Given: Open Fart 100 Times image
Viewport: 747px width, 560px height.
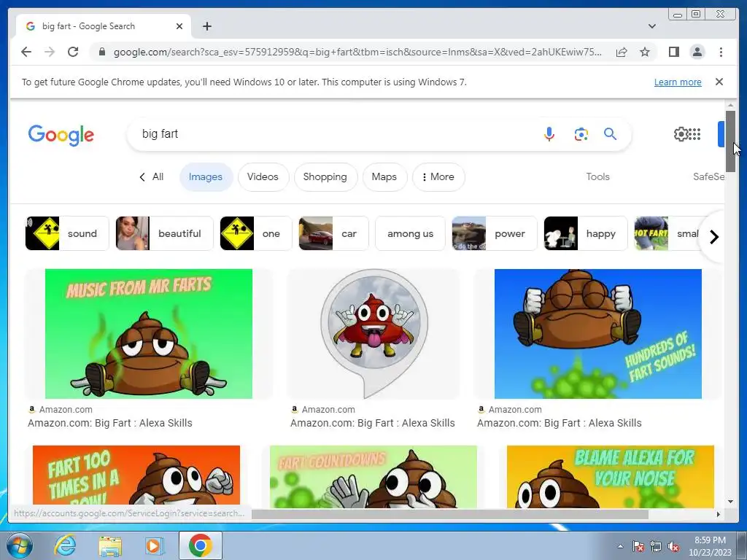Looking at the screenshot, I should [x=136, y=475].
